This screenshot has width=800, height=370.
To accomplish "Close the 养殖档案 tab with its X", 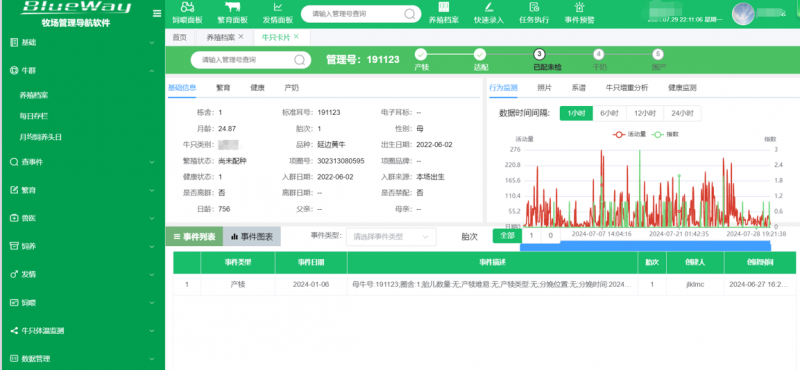I will (241, 37).
